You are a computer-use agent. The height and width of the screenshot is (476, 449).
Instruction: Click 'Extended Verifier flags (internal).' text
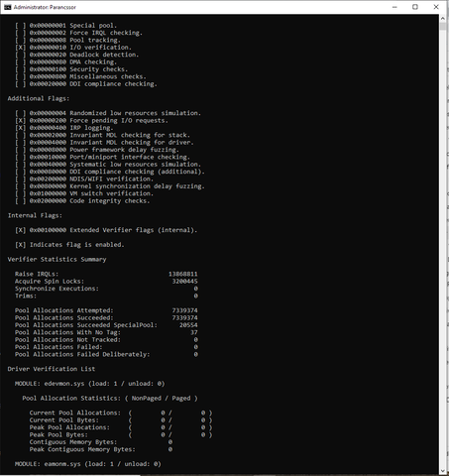click(x=134, y=230)
